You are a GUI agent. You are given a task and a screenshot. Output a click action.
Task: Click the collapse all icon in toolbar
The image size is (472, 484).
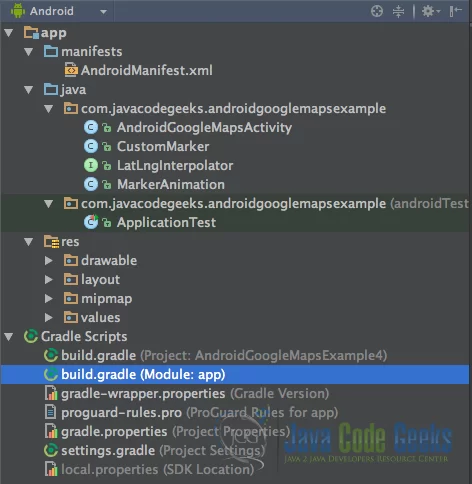[398, 11]
